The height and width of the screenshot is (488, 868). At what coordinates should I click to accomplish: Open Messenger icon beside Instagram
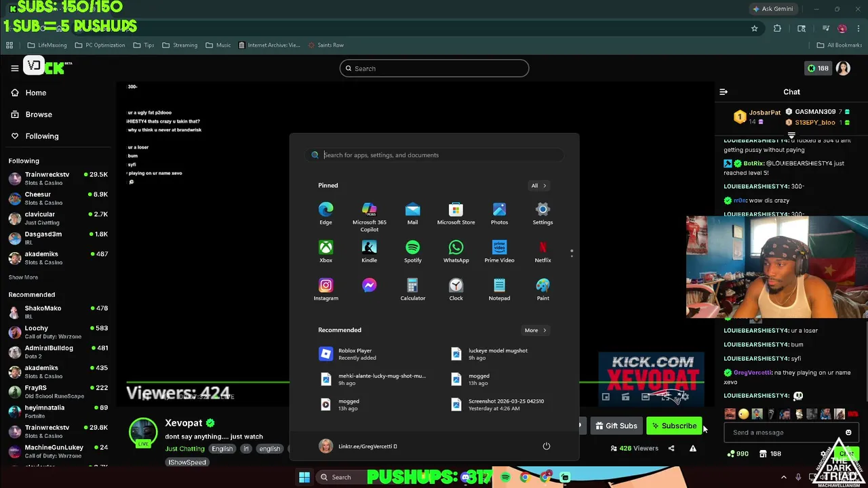369,285
